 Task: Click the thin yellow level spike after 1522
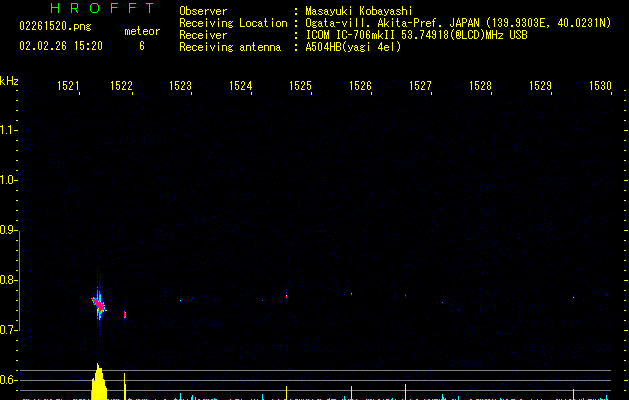tap(125, 386)
